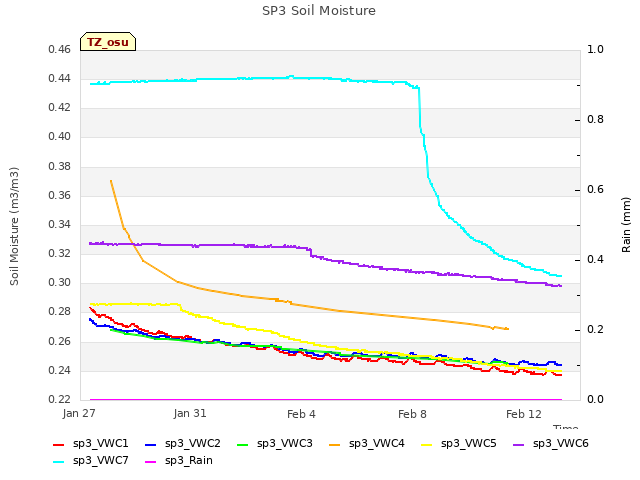
Task: Click the 0.44 left axis value
Action: 60,78
